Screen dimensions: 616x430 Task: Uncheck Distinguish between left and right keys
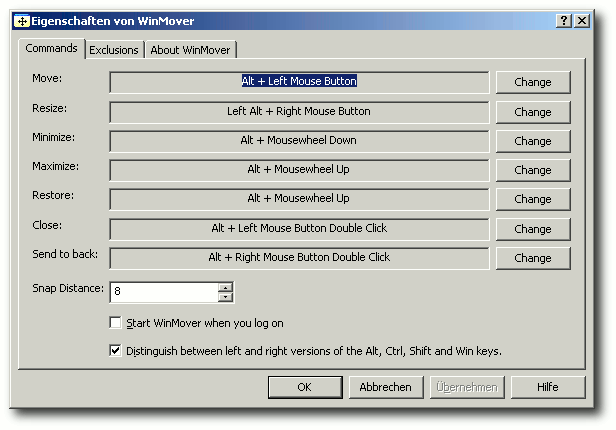coord(115,351)
